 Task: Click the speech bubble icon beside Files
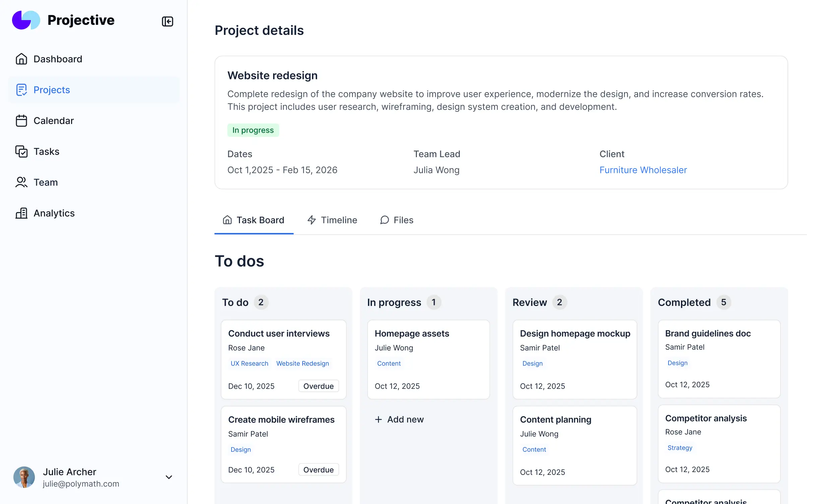point(384,220)
